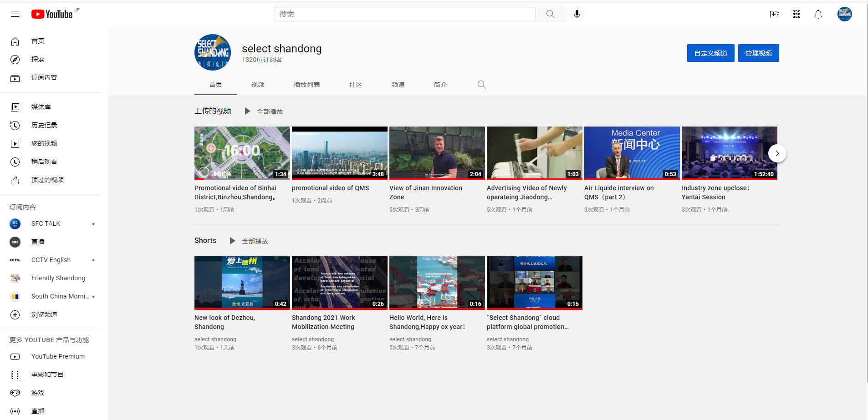Show next uploaded videos with arrow
868x420 pixels.
tap(777, 153)
